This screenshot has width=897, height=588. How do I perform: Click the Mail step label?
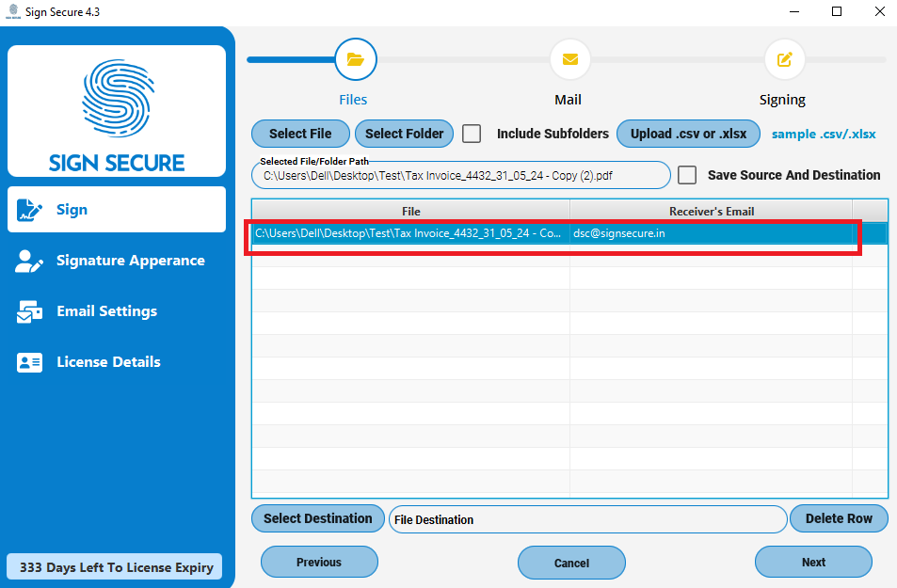(x=568, y=100)
